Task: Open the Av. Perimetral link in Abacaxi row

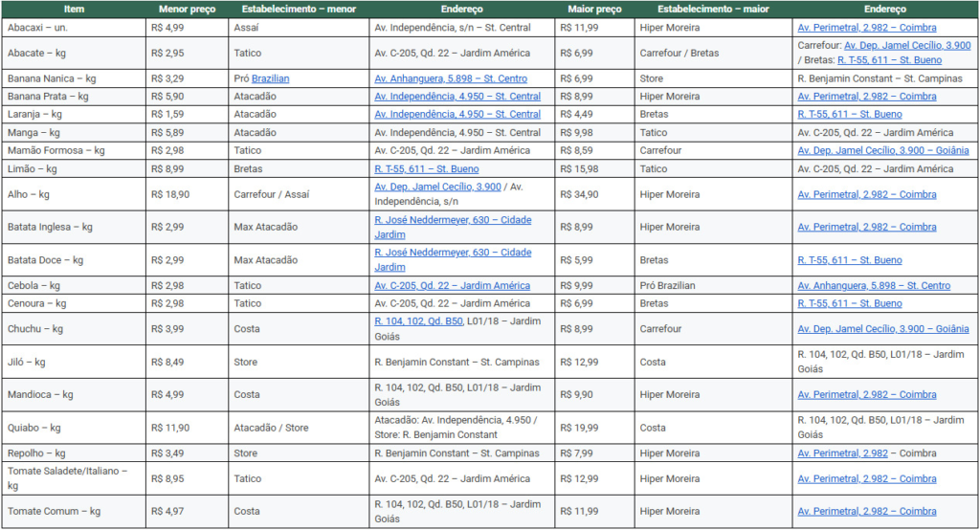Action: pos(867,28)
